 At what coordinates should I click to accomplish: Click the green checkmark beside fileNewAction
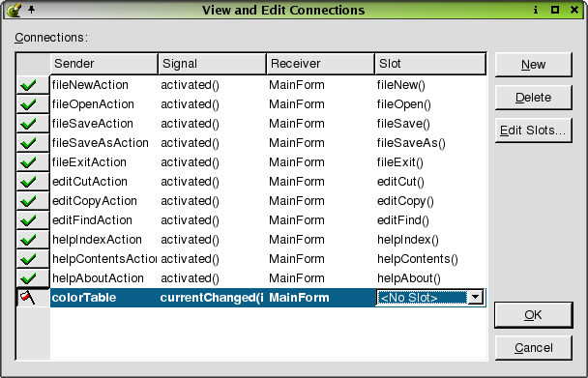click(28, 85)
